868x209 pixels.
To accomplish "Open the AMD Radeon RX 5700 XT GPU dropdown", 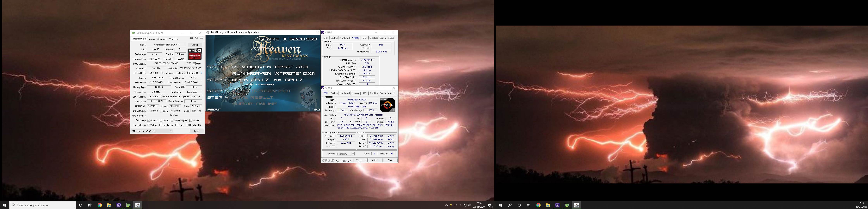I will [152, 131].
